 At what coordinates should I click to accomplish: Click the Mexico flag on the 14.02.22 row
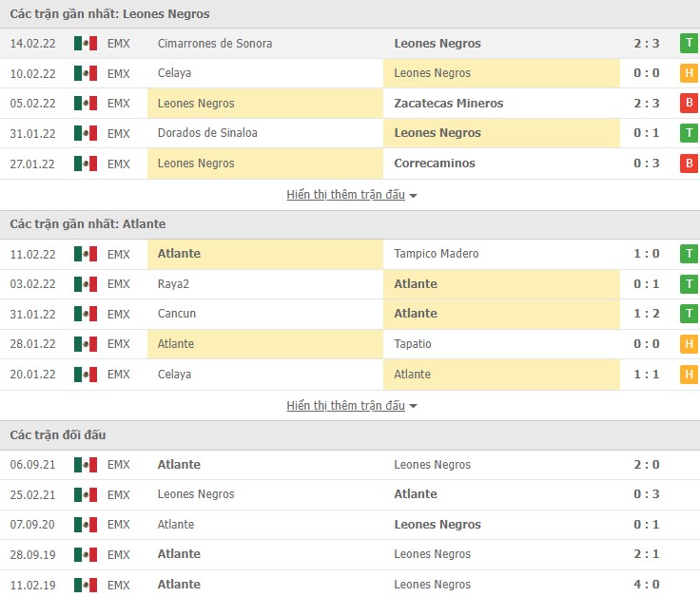click(x=86, y=43)
